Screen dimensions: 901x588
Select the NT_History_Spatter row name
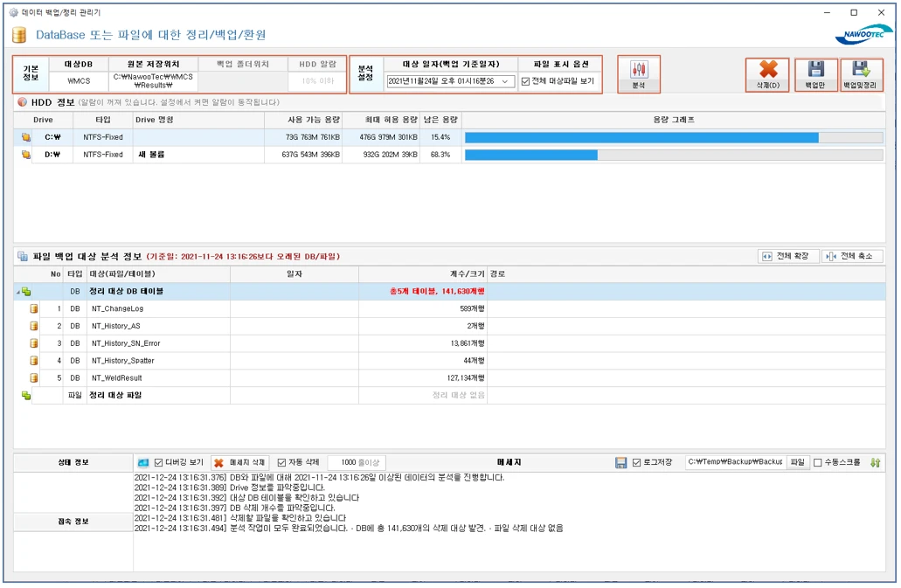[123, 361]
